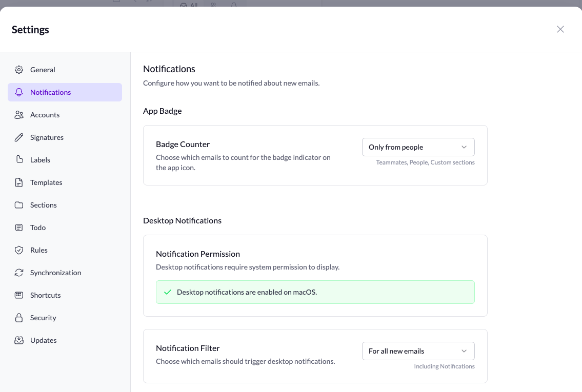Click the Security lock icon

click(x=19, y=318)
